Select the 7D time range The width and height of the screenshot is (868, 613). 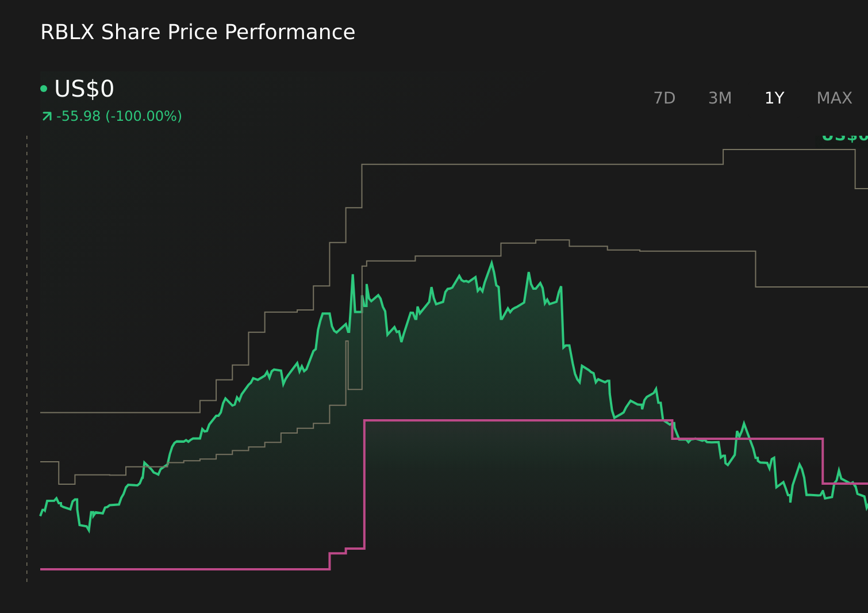click(x=665, y=98)
